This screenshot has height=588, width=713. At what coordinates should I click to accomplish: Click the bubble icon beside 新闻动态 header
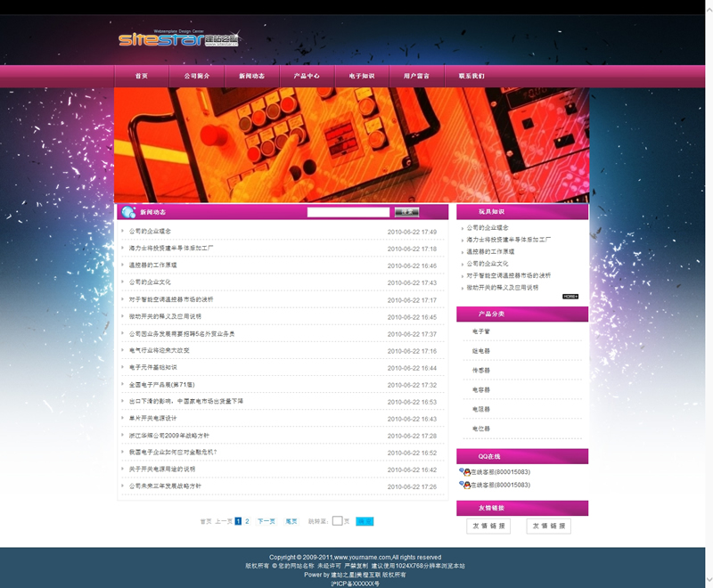coord(128,212)
